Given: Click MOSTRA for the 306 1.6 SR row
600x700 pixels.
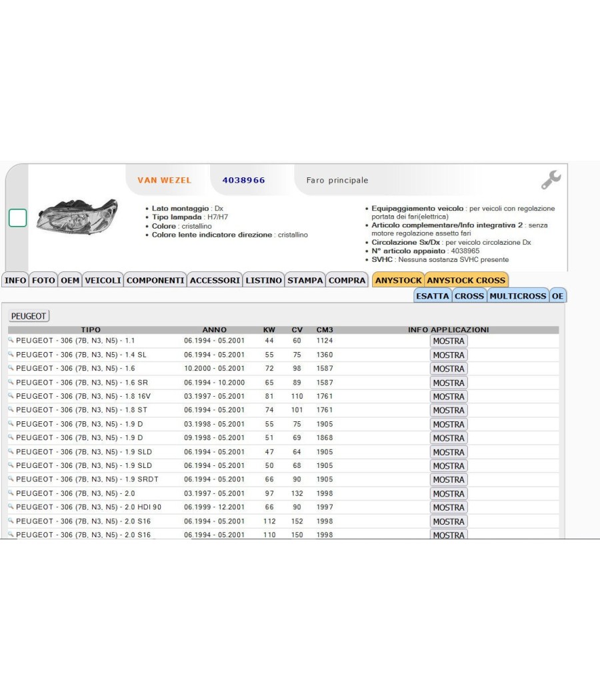Looking at the screenshot, I should click(449, 383).
